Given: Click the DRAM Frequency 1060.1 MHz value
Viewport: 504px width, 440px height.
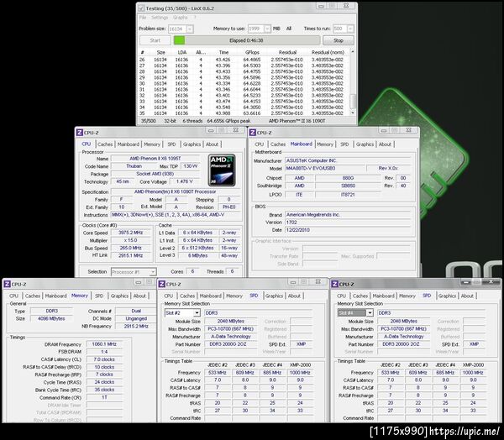Looking at the screenshot, I should tap(104, 344).
